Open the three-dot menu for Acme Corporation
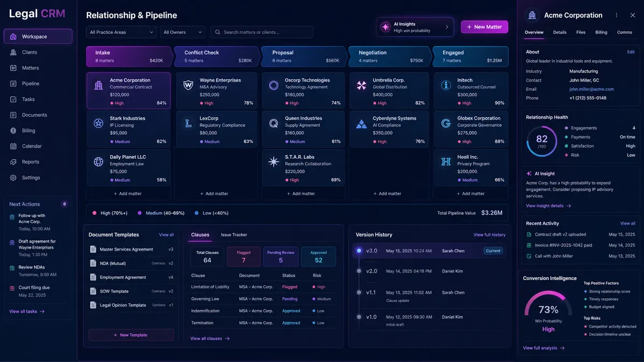Screen dimensions: 644x362 click(617, 16)
